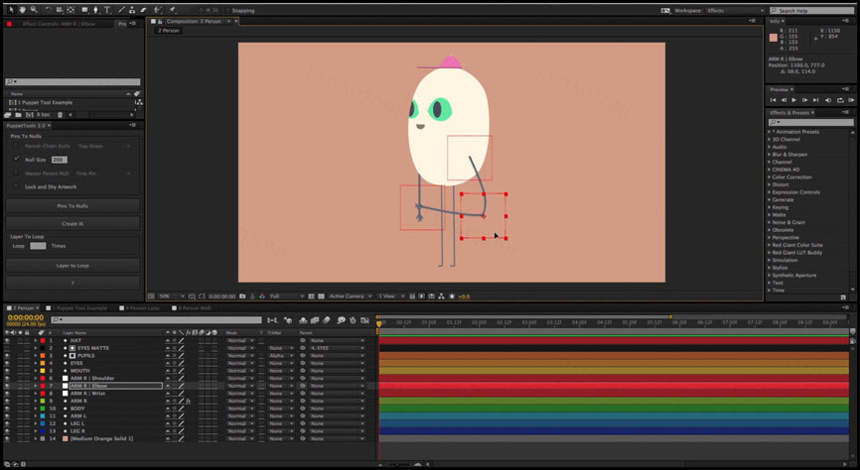Screen dimensions: 860x470
Task: Select the Clone Stamp tool
Action: coord(132,10)
